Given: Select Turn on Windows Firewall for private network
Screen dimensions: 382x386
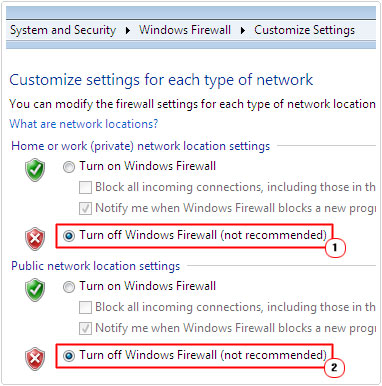Looking at the screenshot, I should [x=69, y=167].
